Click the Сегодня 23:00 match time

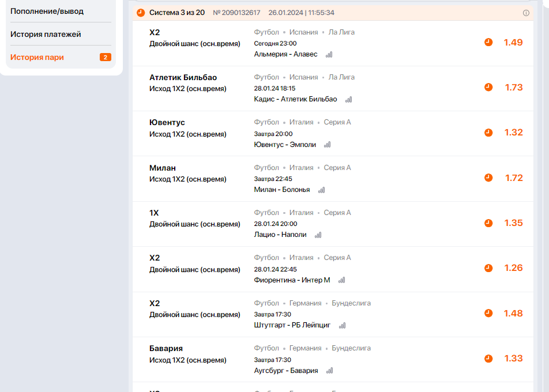click(275, 43)
